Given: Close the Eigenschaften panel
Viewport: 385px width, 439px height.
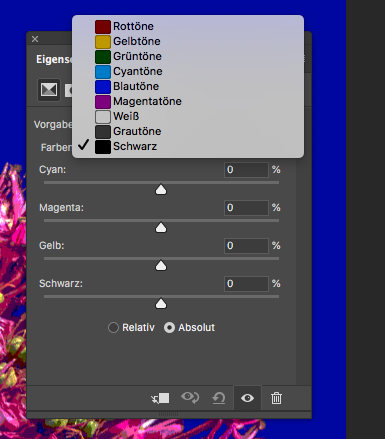Looking at the screenshot, I should coord(35,39).
